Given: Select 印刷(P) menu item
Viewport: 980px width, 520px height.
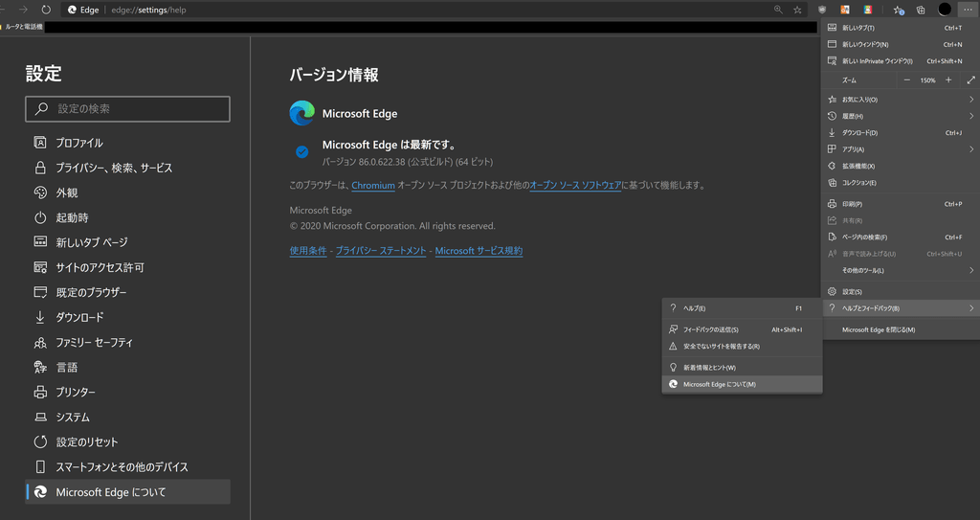Looking at the screenshot, I should (900, 204).
